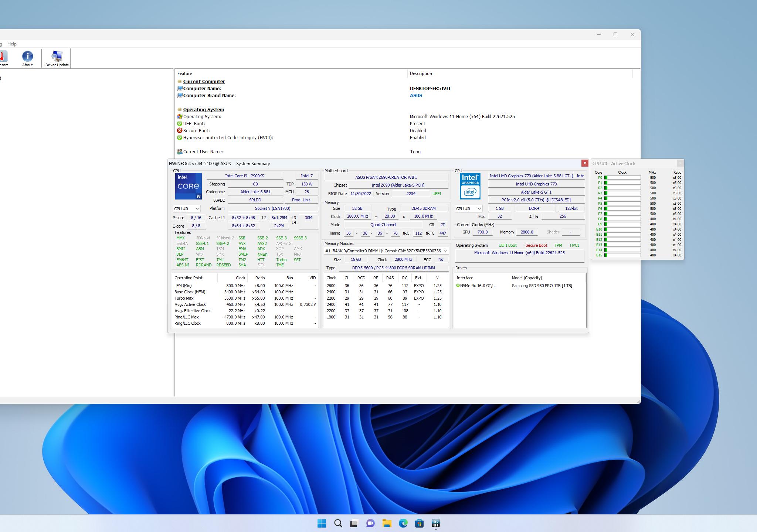Expand the Memory Modules bank dropdown
The height and width of the screenshot is (532, 757).
coord(386,251)
